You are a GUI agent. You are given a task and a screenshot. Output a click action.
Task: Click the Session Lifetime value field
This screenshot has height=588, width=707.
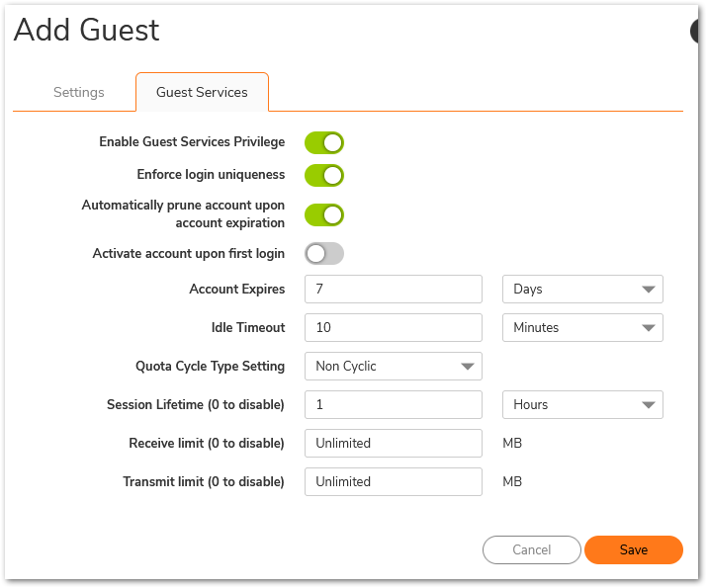click(x=393, y=404)
